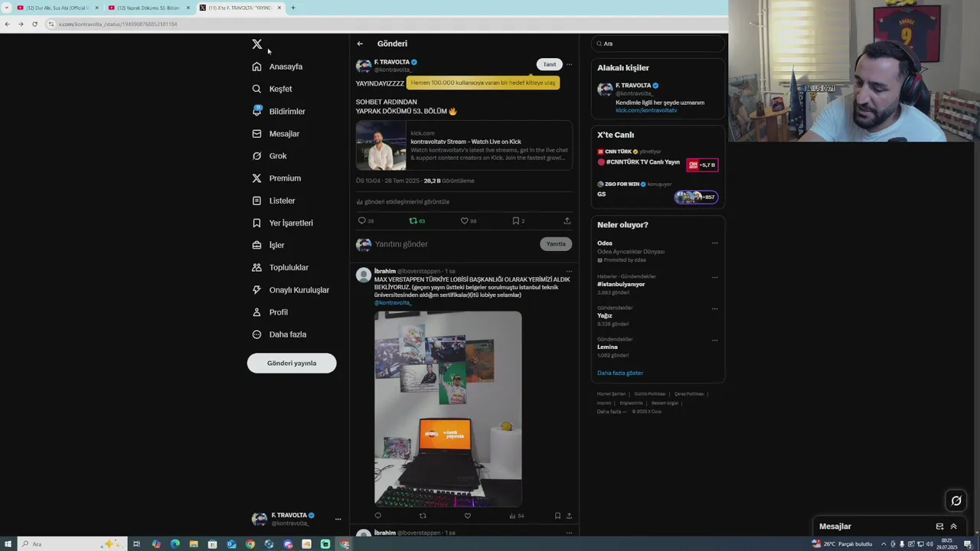Viewport: 980px width, 551px height.
Task: Compose new message in Mesajlar drawer
Action: (939, 527)
